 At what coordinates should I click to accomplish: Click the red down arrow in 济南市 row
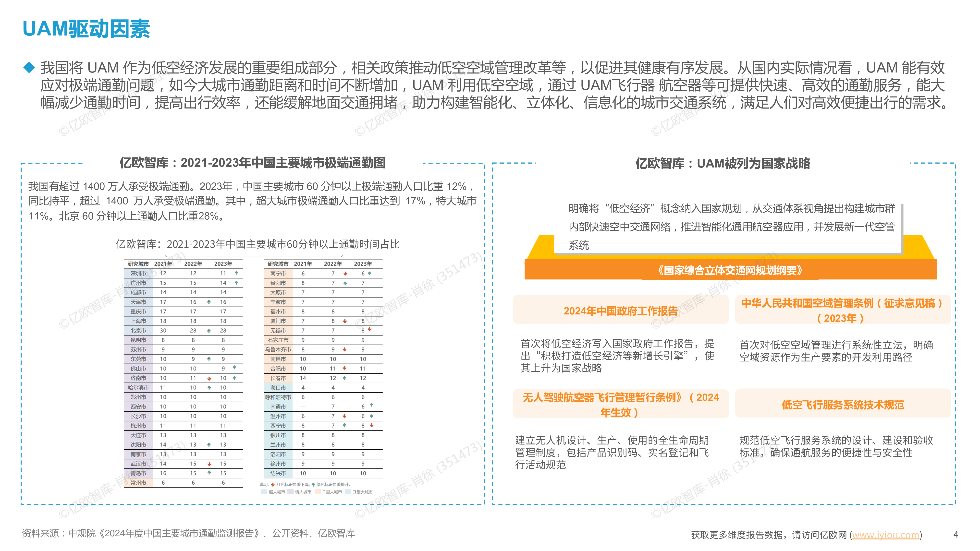[x=209, y=379]
